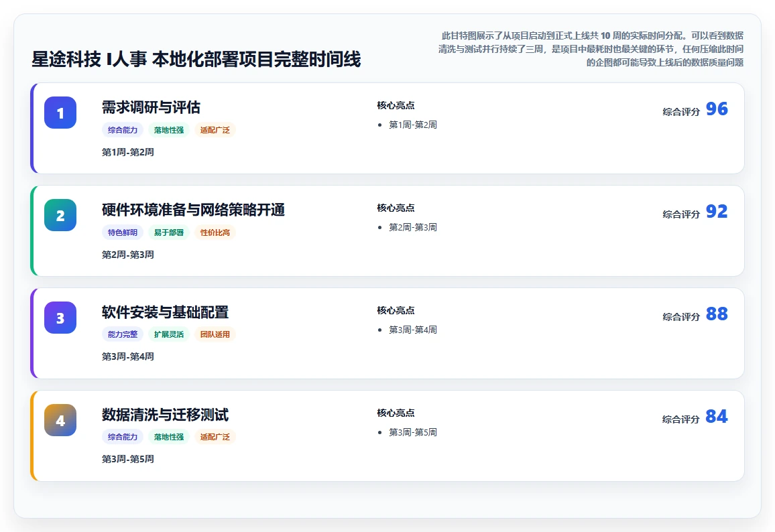775x532 pixels.
Task: Click the 适配广泛 tag under 数据清洗与迁移测试
Action: tap(215, 437)
